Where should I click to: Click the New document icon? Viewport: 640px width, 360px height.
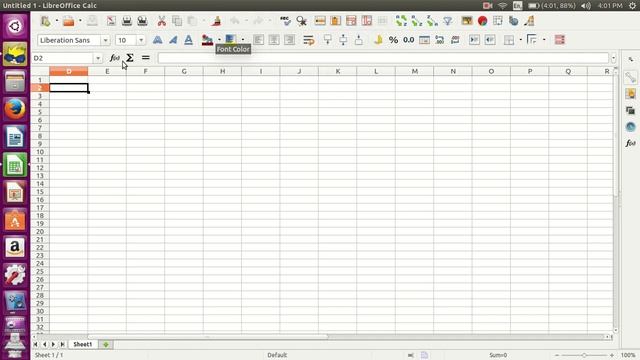click(46, 21)
